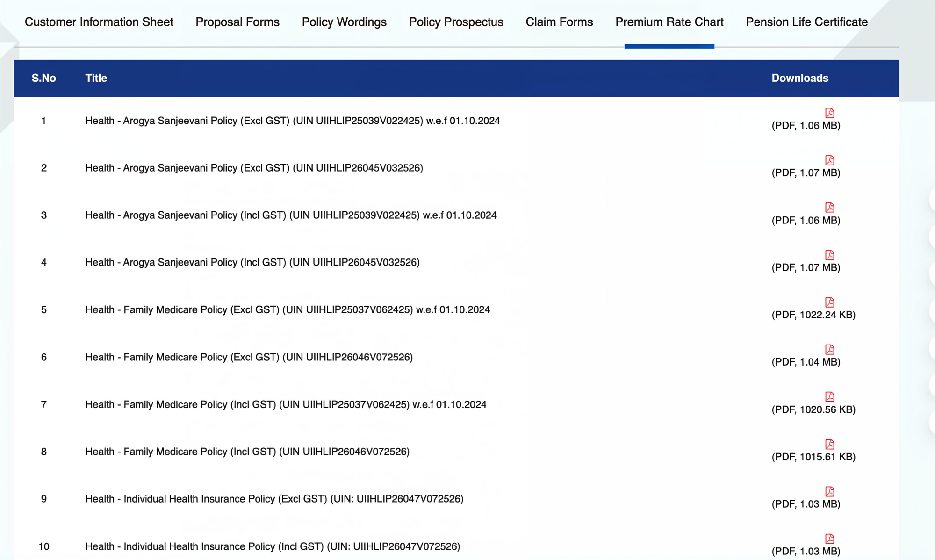Select the Customer Information Sheet tab
Viewport: 935px width, 560px height.
(x=99, y=22)
